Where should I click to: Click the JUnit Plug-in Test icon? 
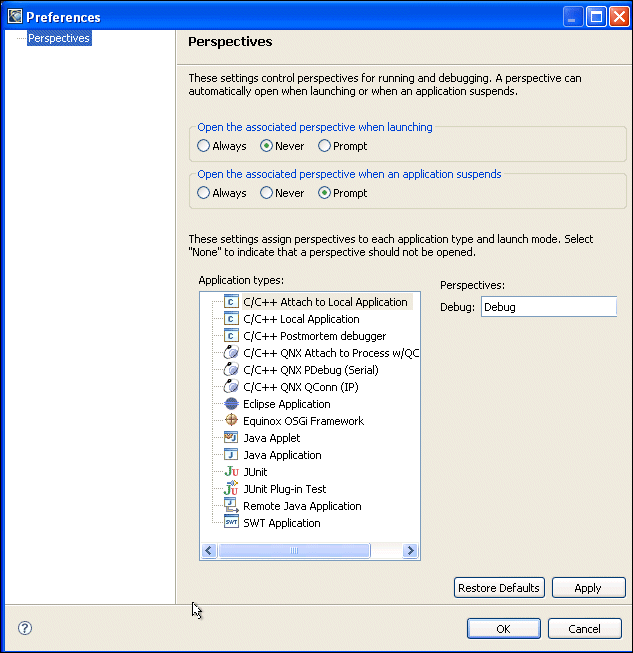231,489
